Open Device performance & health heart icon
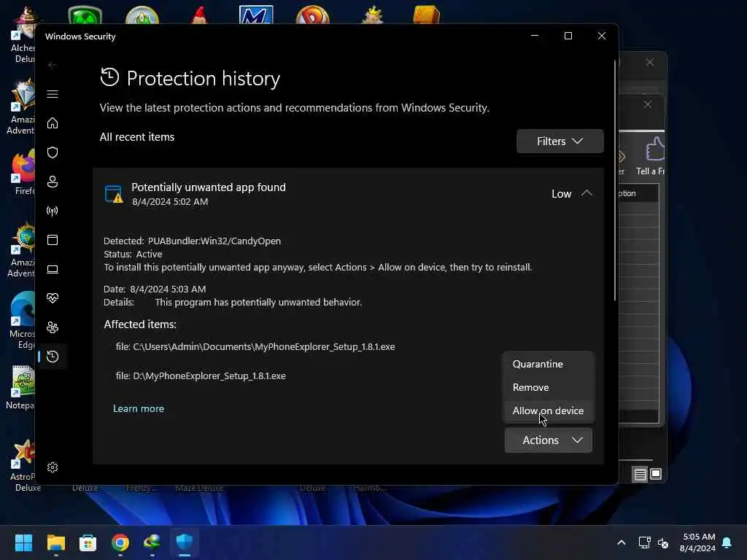 coord(53,298)
